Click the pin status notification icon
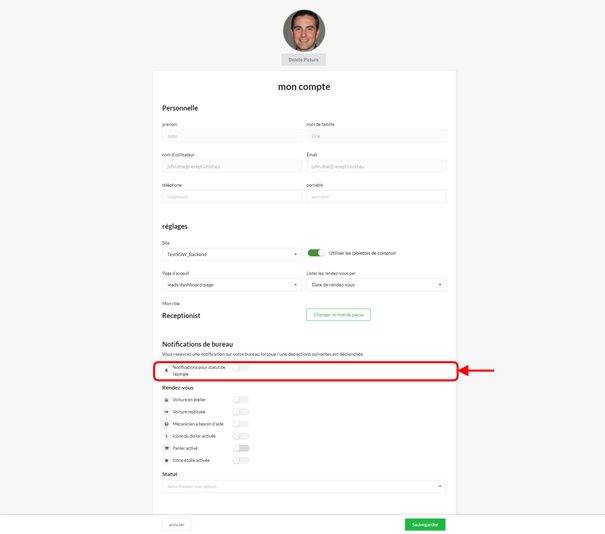Screen dimensions: 605x534 pos(166,371)
